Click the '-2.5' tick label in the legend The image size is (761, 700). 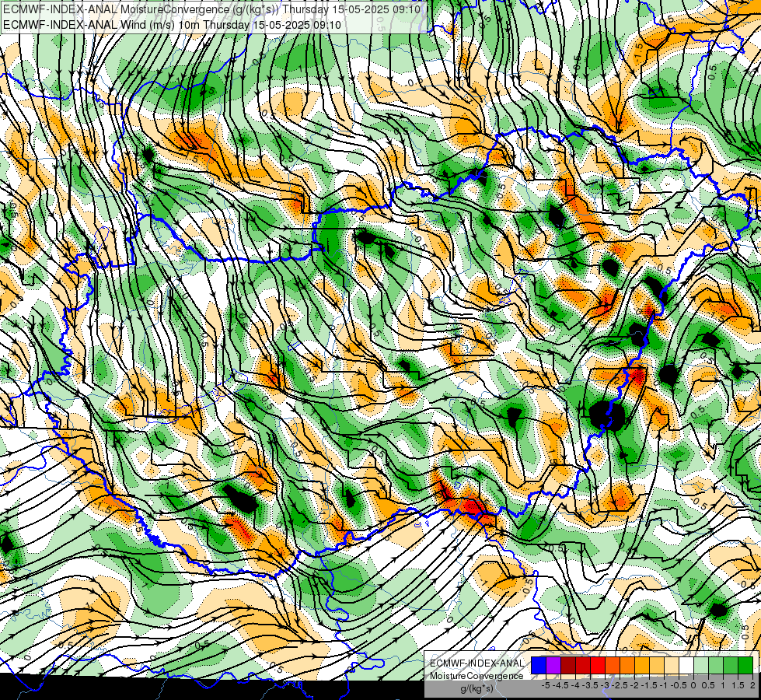(x=620, y=685)
